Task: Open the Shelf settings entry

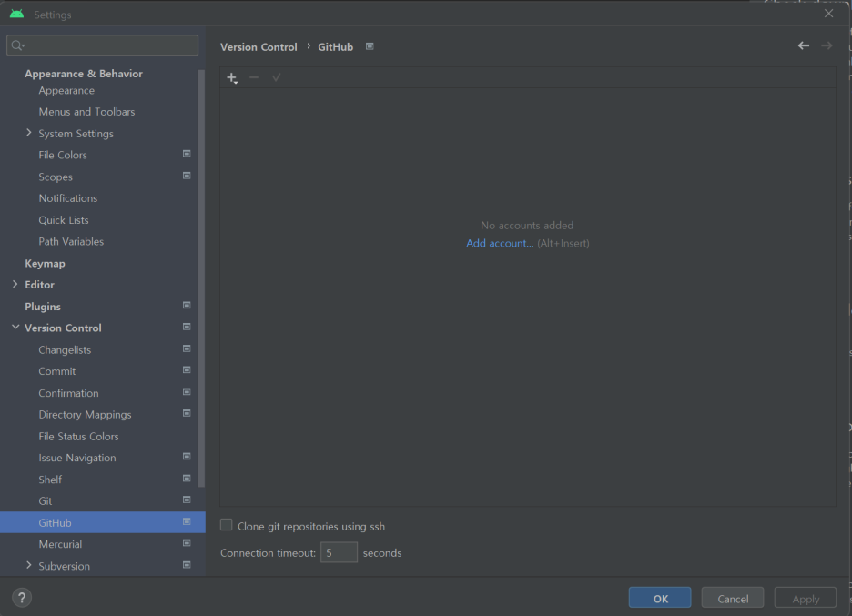Action: [x=50, y=480]
